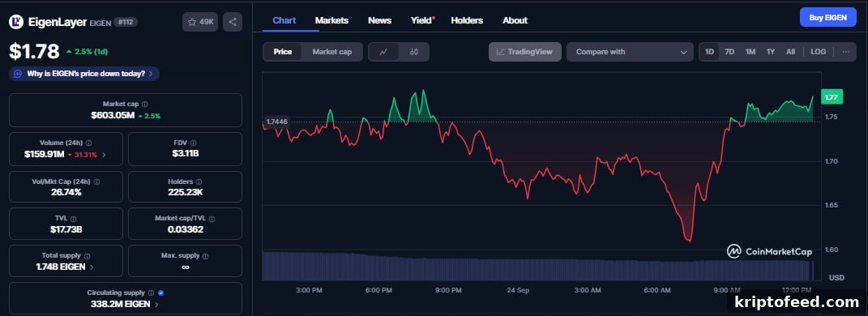Image resolution: width=868 pixels, height=316 pixels.
Task: Click the $603.05M market cap value
Action: pyautogui.click(x=113, y=116)
